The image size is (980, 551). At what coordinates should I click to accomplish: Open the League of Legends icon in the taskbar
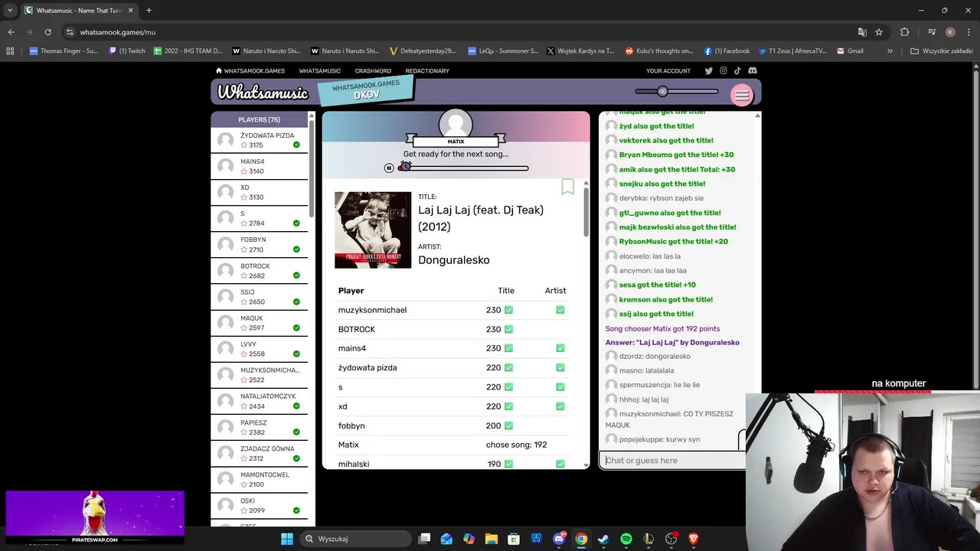(648, 539)
